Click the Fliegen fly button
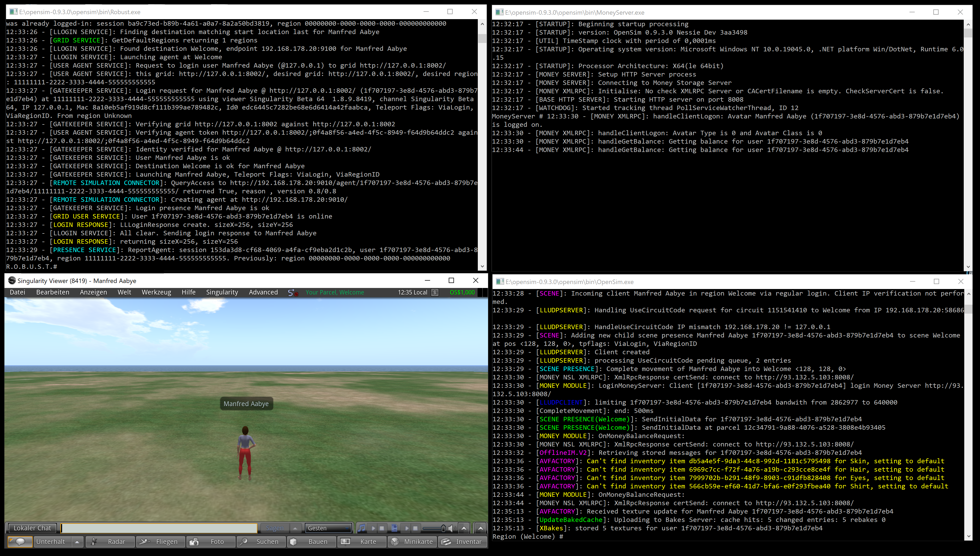The height and width of the screenshot is (556, 980). [160, 542]
